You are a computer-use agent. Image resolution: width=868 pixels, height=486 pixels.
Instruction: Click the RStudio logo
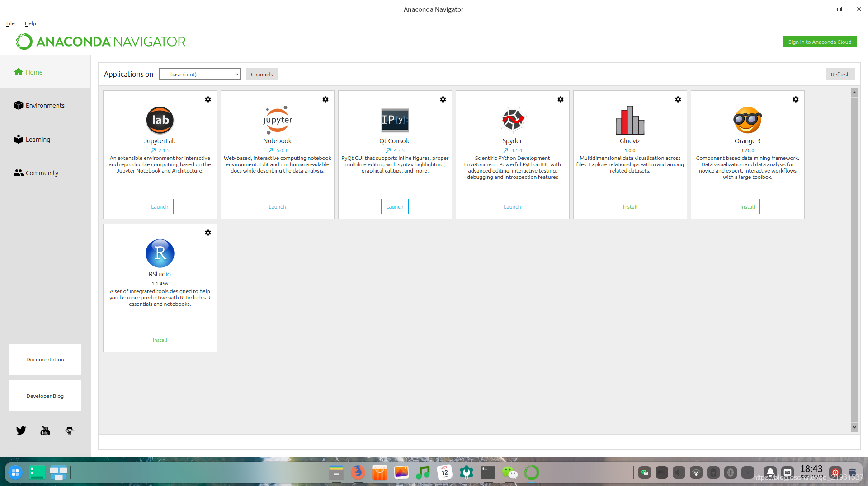point(160,253)
